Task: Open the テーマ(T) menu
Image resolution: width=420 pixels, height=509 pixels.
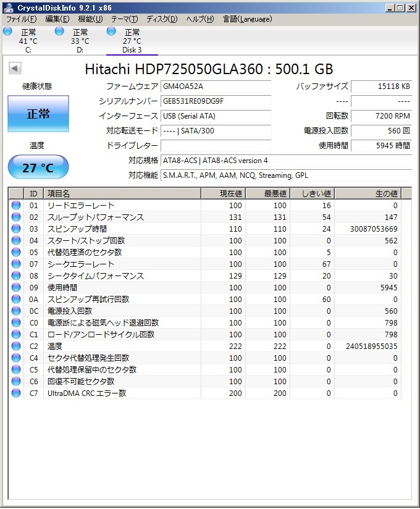Action: [x=124, y=19]
